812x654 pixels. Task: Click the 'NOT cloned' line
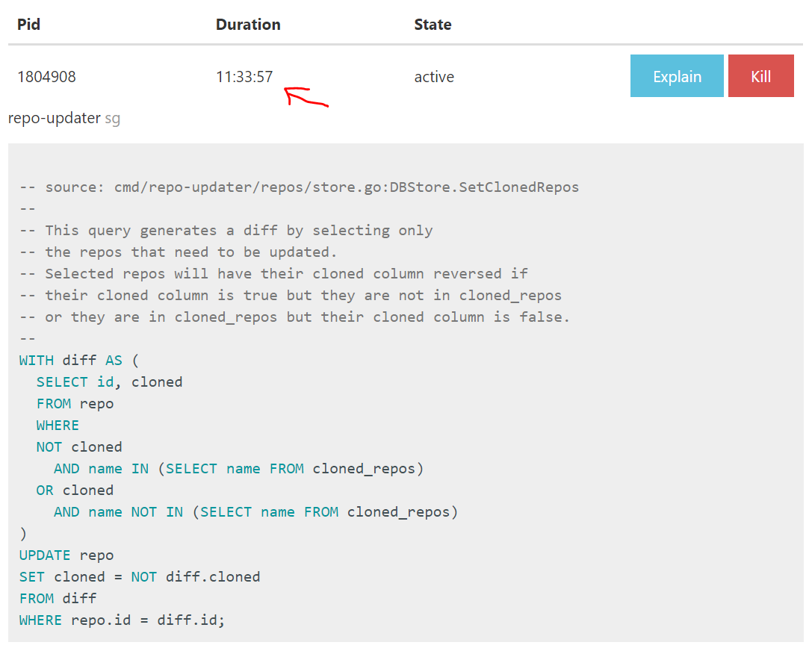[79, 447]
